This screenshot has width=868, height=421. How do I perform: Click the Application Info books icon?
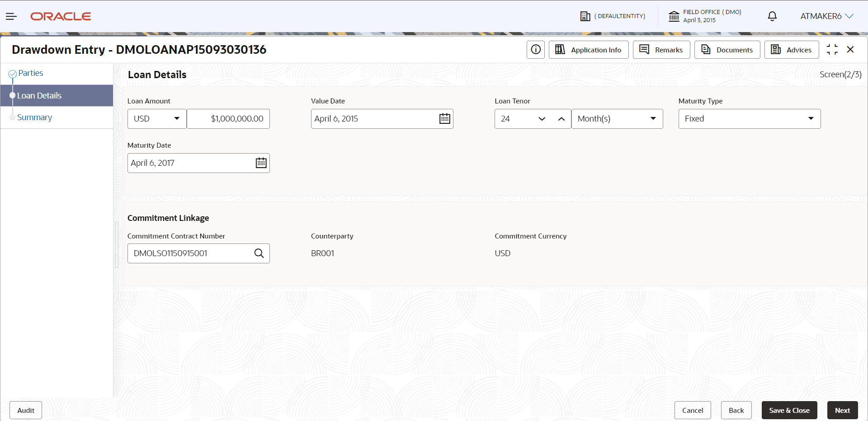click(560, 49)
